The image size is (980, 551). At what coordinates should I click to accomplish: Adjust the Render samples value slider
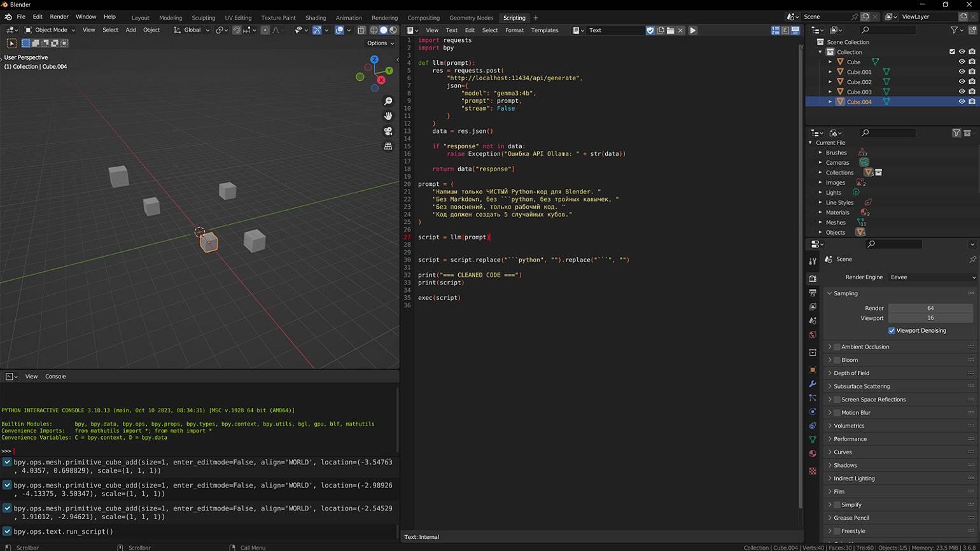tap(930, 308)
